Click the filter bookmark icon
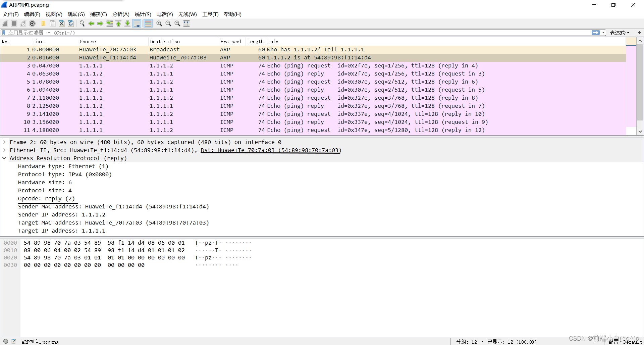This screenshot has height=345, width=644. tap(4, 33)
